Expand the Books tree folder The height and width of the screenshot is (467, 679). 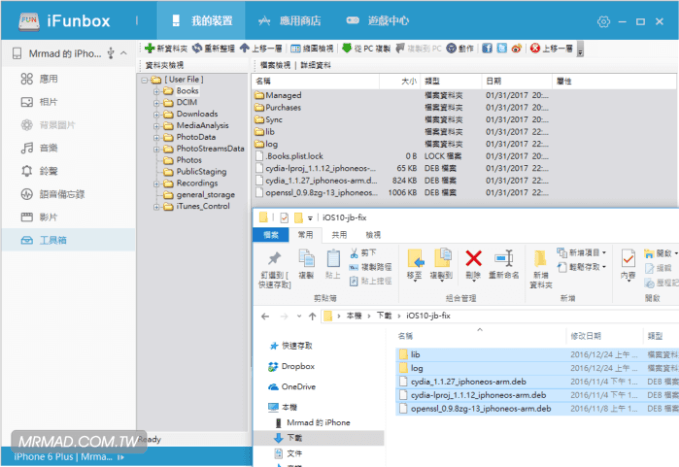156,91
